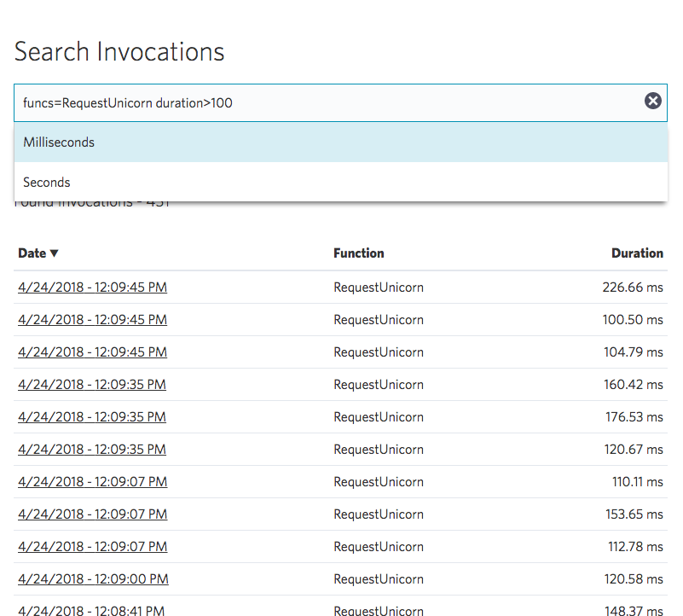Select the date link for the 120.67 ms invocation
The image size is (683, 616).
click(92, 450)
